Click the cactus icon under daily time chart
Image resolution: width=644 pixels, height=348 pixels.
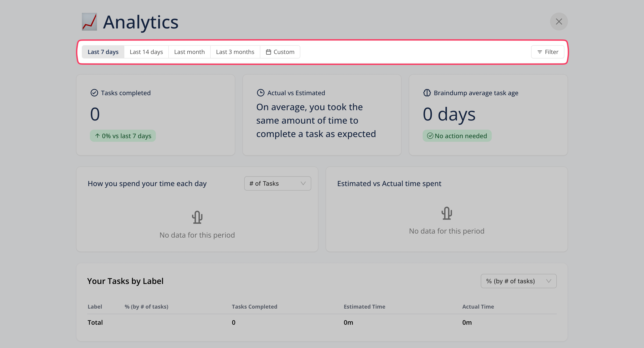coord(197,217)
